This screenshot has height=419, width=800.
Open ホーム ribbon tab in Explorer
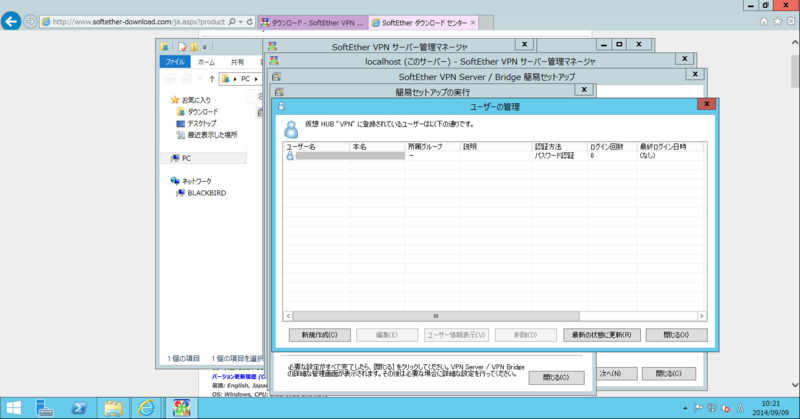206,62
